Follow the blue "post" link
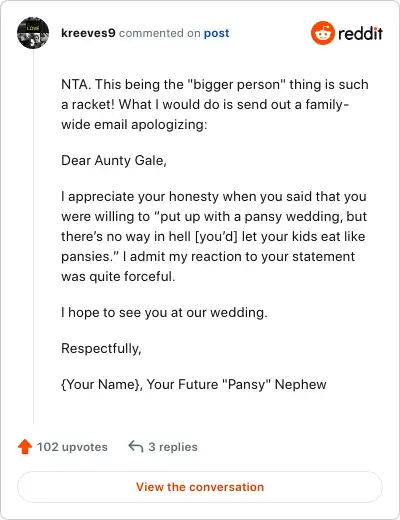 [x=217, y=33]
